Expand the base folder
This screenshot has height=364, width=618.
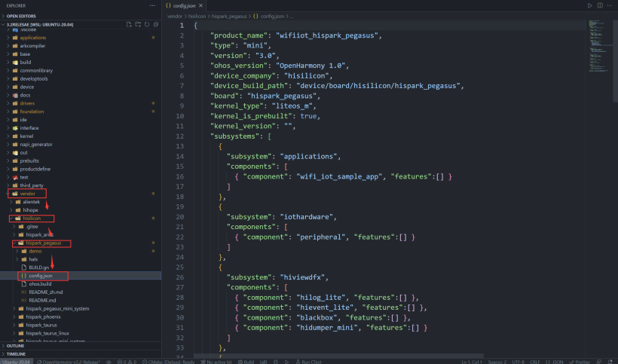tap(25, 54)
